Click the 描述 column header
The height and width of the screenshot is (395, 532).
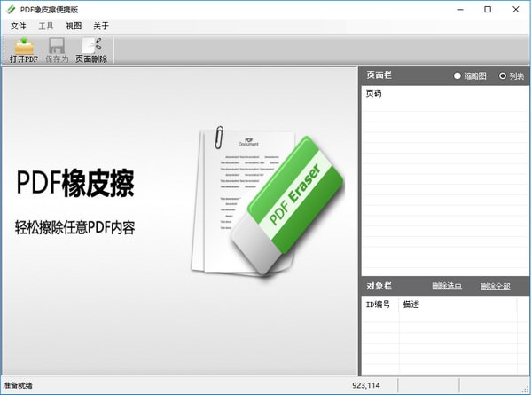tap(411, 304)
